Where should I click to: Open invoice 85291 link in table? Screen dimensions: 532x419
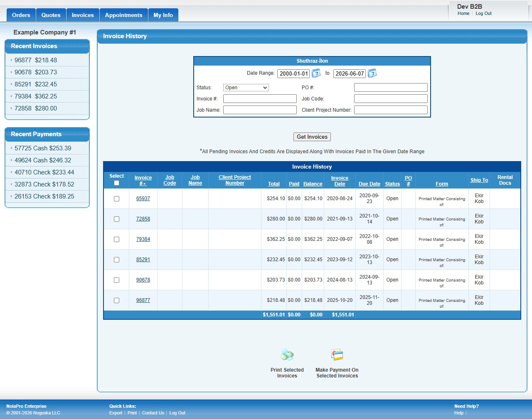(x=143, y=260)
